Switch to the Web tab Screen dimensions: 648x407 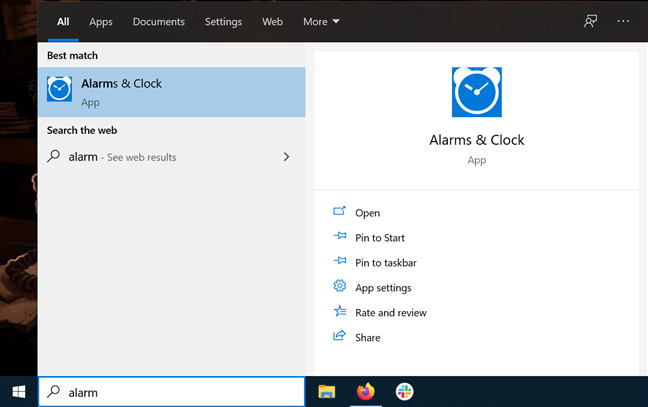click(x=272, y=21)
